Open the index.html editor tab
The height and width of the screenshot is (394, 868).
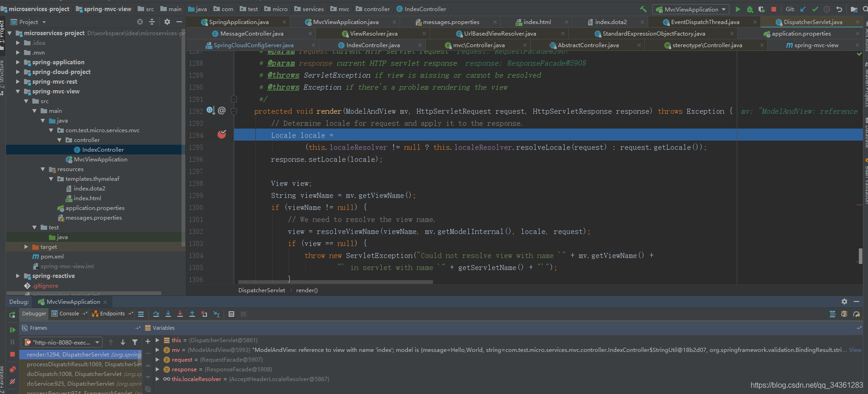tap(537, 22)
